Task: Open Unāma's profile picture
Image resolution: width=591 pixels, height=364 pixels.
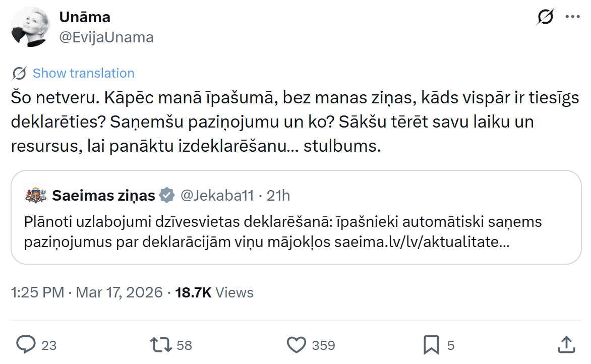Action: [x=31, y=27]
